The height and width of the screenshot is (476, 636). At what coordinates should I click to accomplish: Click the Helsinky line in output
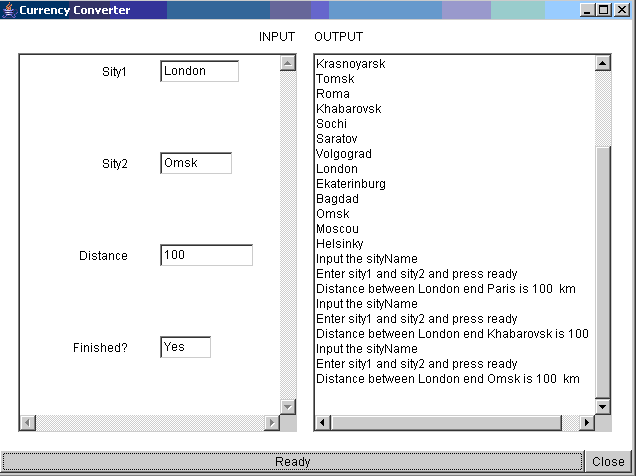point(339,244)
